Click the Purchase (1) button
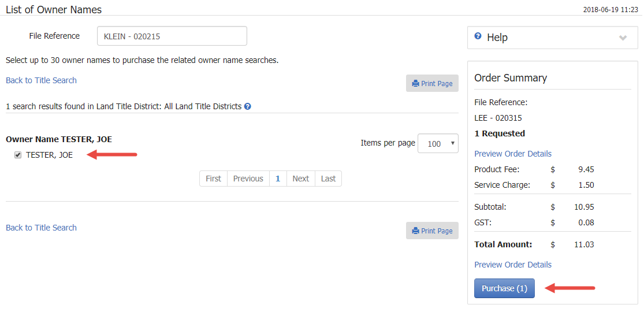This screenshot has height=312, width=644. (504, 288)
